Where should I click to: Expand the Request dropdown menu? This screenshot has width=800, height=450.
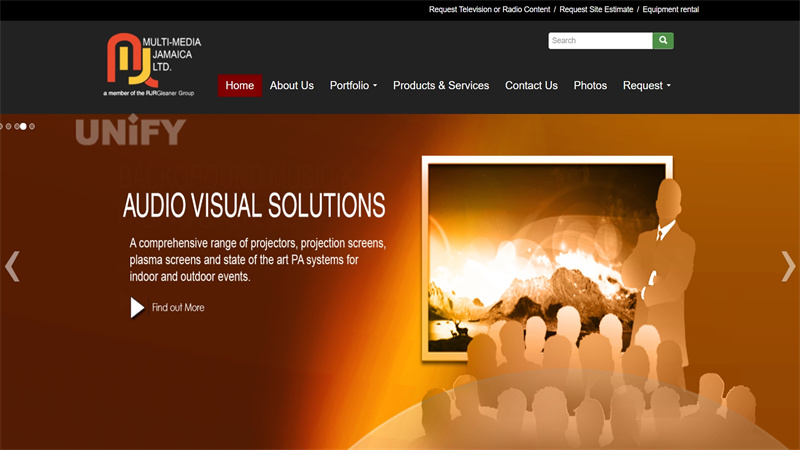click(646, 86)
